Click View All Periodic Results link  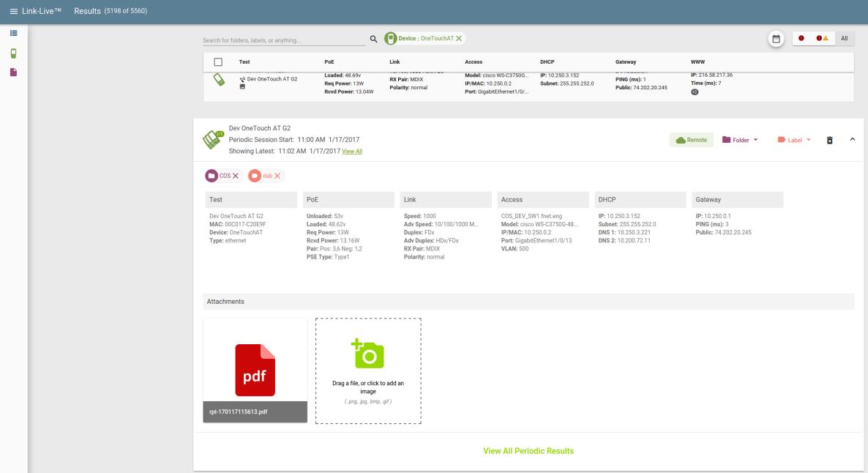pyautogui.click(x=528, y=451)
